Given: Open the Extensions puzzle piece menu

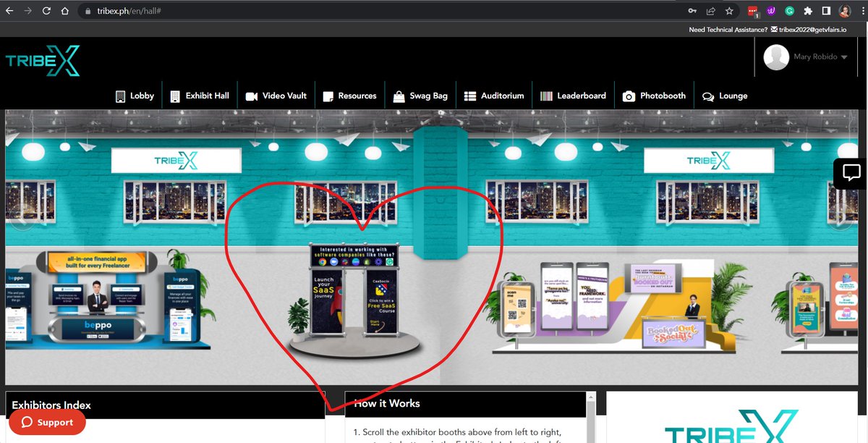Looking at the screenshot, I should tap(808, 11).
